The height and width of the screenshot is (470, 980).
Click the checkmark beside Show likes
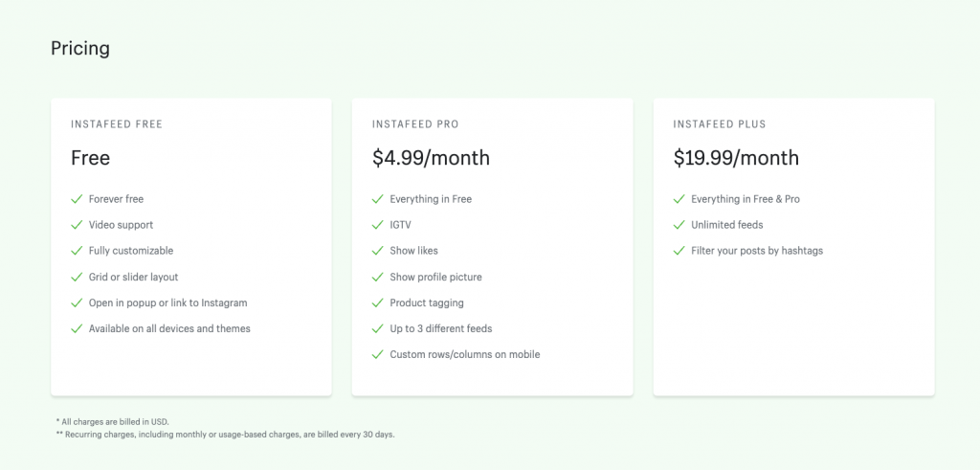(x=377, y=251)
